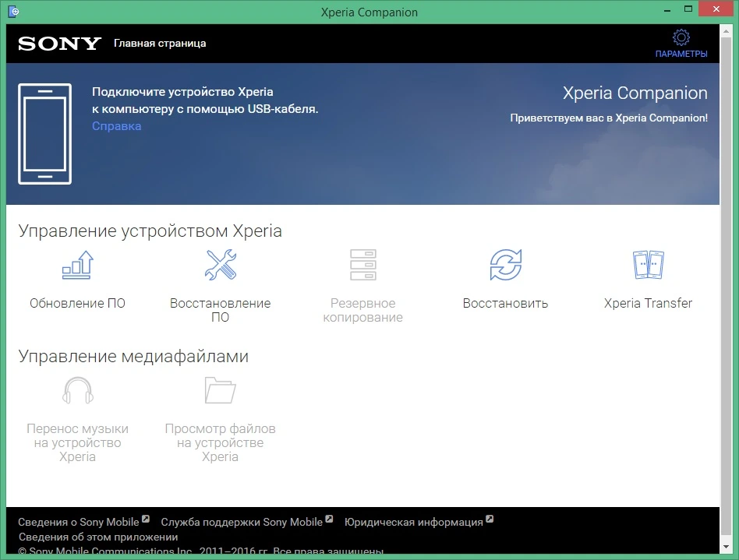This screenshot has height=560, width=739.
Task: Click the vertical scrollbar down arrow
Action: pyautogui.click(x=726, y=547)
